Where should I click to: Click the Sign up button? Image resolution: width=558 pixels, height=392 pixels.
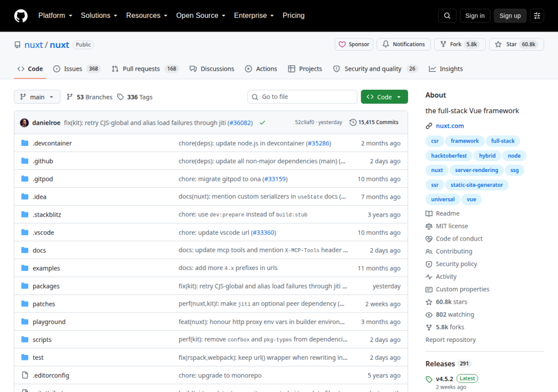pos(510,16)
